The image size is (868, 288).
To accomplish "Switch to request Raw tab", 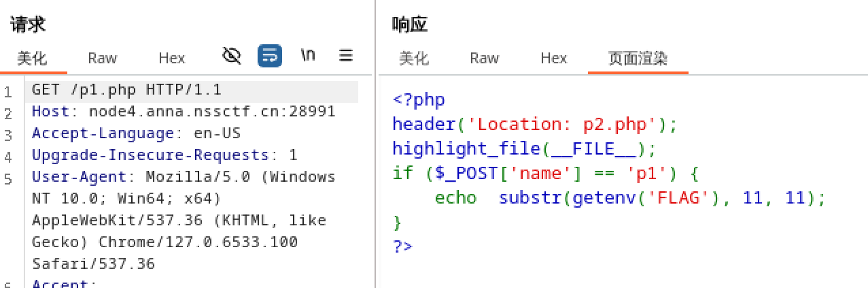I will 103,59.
